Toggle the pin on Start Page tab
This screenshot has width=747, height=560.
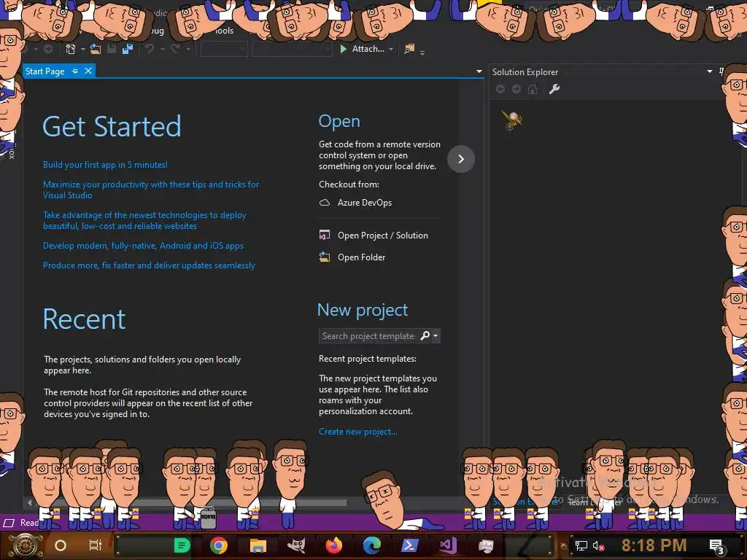(x=75, y=71)
